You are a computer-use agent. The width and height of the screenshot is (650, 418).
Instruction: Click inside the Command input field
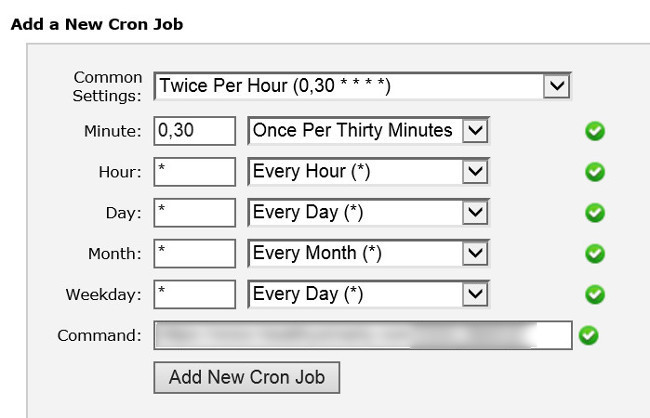[x=362, y=335]
